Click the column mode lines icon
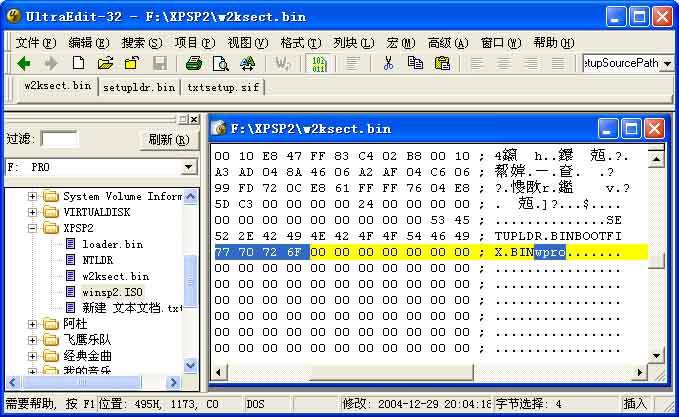Viewport: 679px width, 417px height. point(352,64)
